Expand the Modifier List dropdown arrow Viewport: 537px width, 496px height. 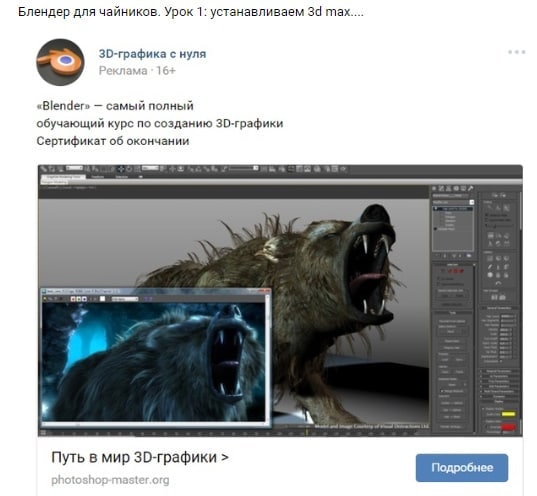coord(472,202)
